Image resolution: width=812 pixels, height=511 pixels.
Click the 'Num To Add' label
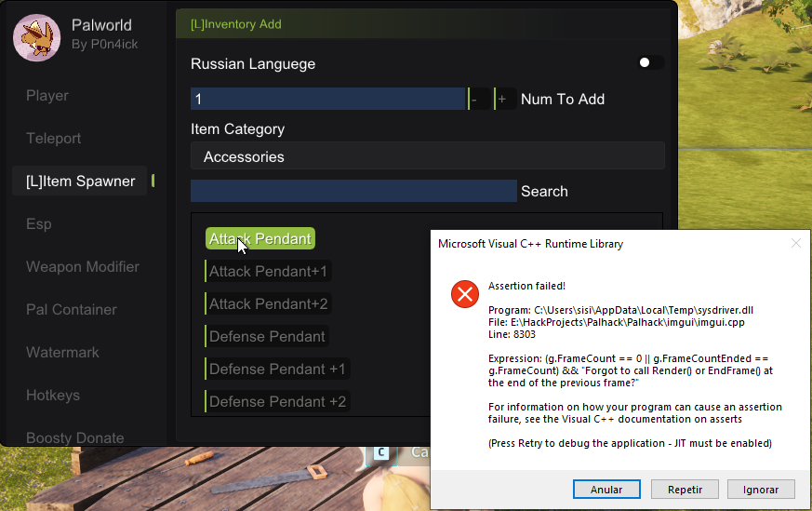click(563, 99)
